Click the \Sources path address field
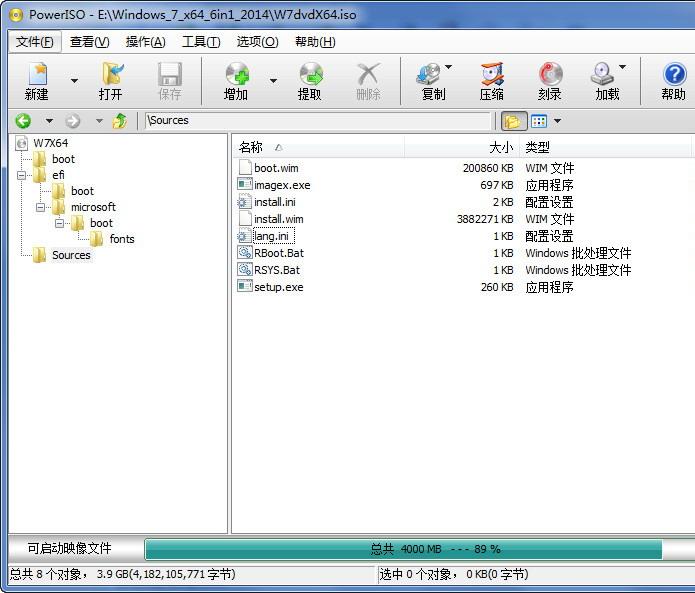 (x=318, y=121)
